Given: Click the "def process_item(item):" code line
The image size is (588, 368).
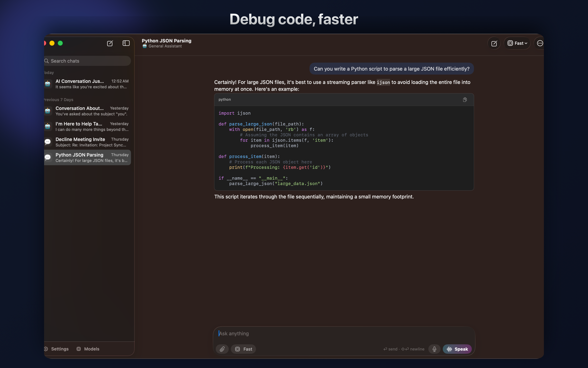Looking at the screenshot, I should (249, 156).
